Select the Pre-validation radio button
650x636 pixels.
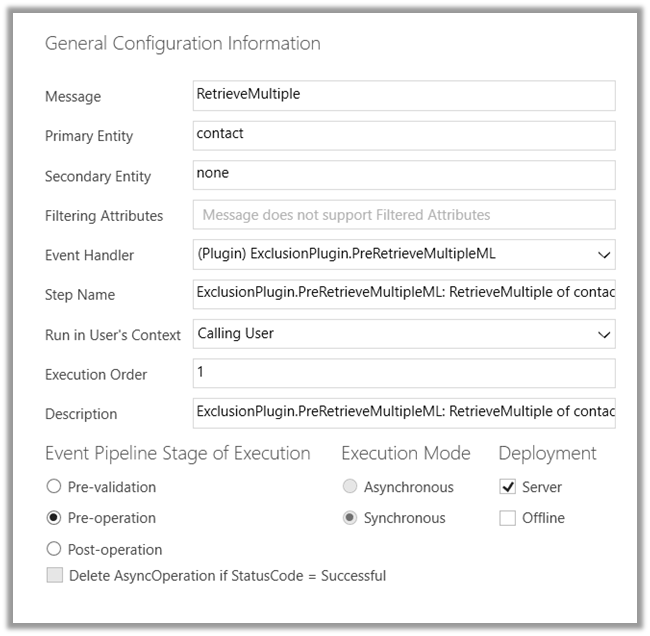[x=54, y=487]
